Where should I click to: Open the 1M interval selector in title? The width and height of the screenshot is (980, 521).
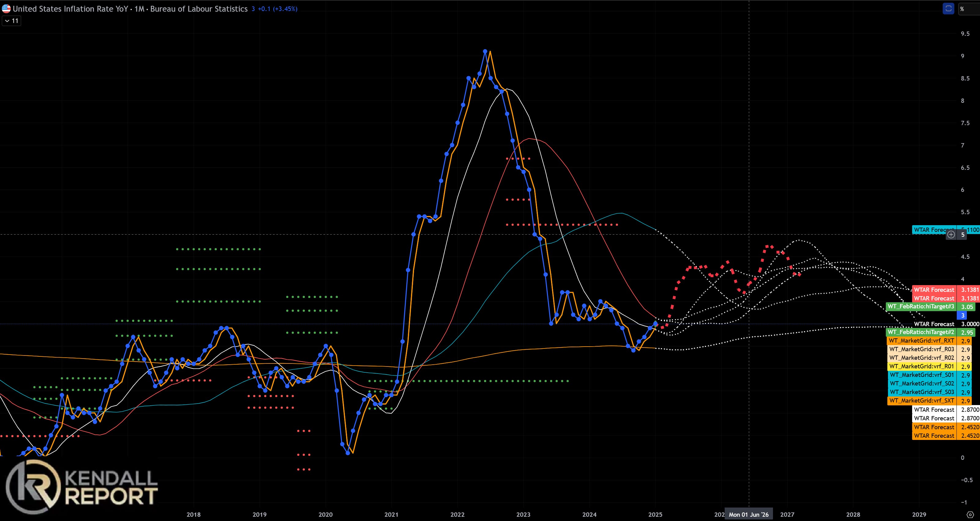[139, 9]
